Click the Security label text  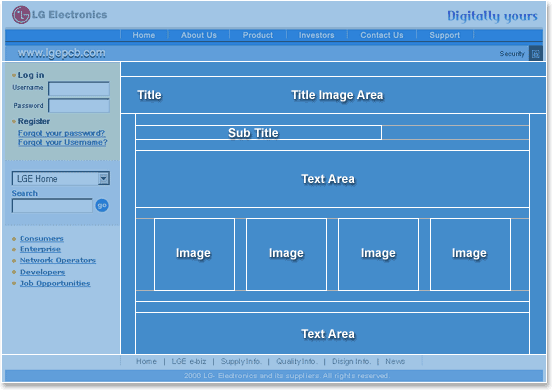point(512,54)
